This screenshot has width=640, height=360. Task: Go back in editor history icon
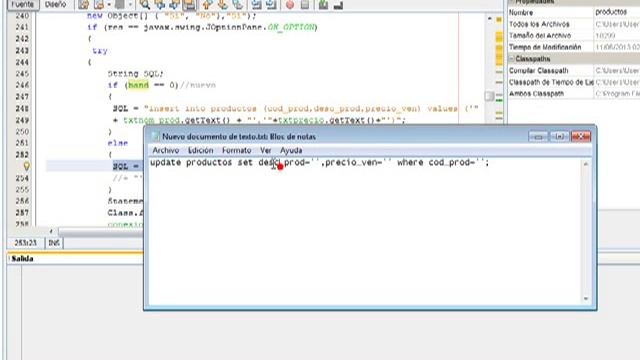click(x=99, y=5)
